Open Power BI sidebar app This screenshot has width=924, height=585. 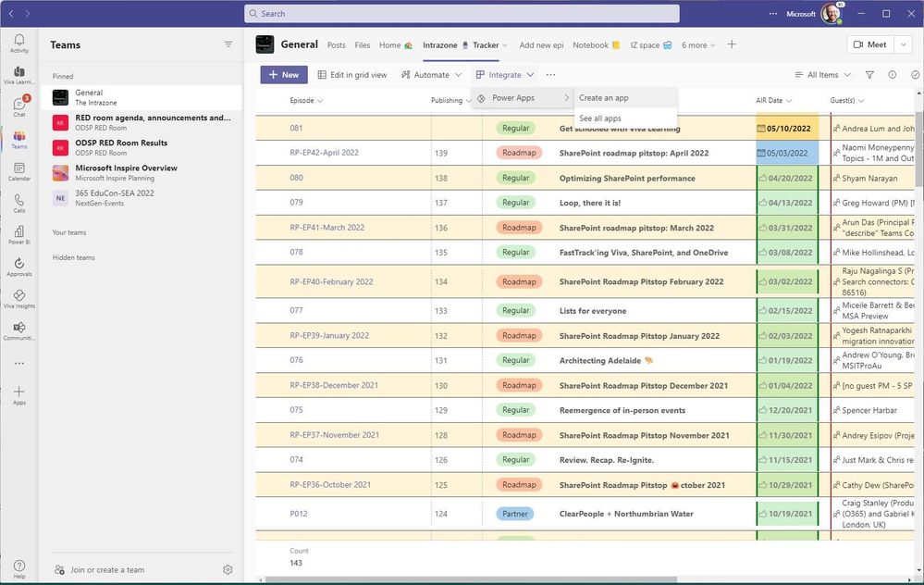18,235
